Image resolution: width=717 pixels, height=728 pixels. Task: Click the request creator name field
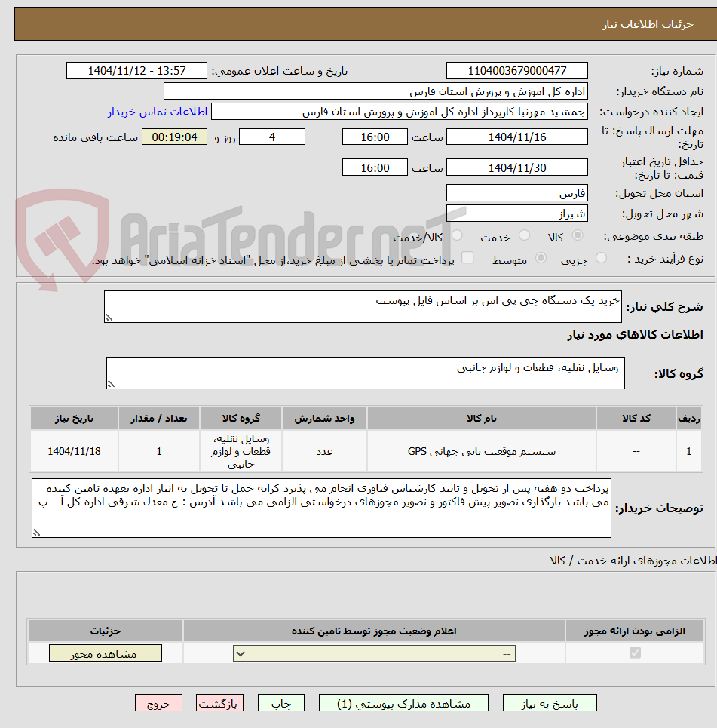pyautogui.click(x=399, y=112)
